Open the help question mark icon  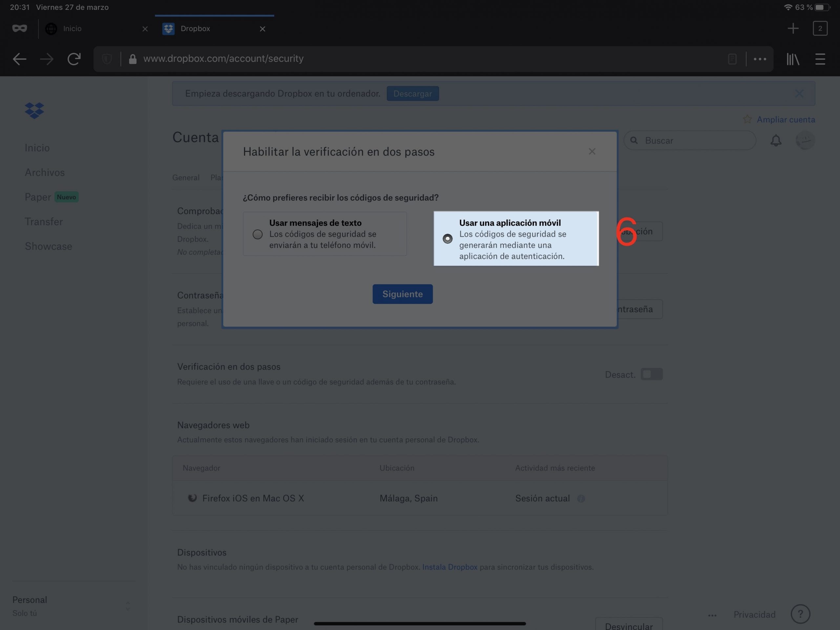point(800,614)
